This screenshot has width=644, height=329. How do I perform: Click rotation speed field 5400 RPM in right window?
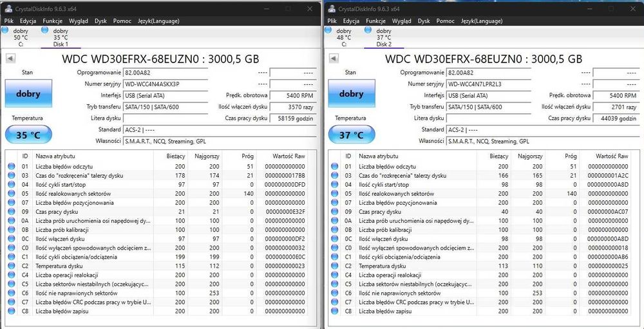616,95
